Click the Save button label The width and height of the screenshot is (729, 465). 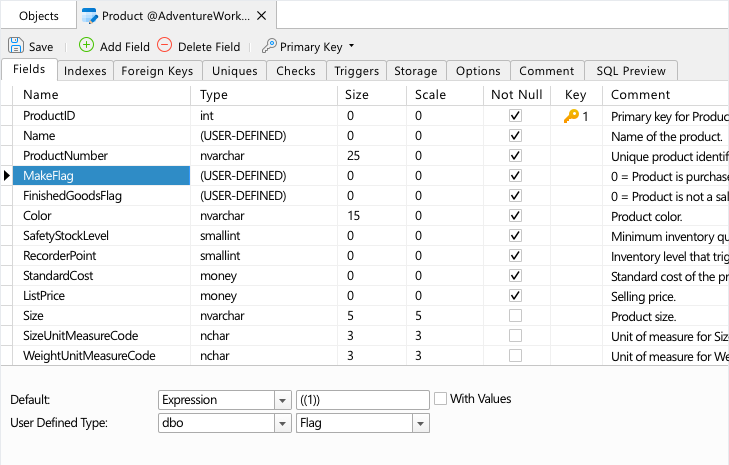click(x=41, y=46)
